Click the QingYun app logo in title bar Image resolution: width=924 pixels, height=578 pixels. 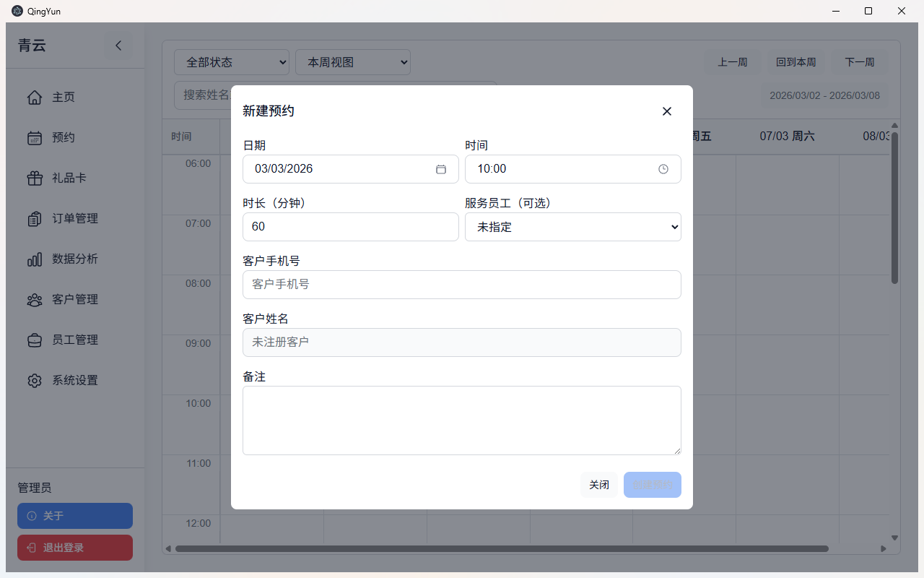17,11
